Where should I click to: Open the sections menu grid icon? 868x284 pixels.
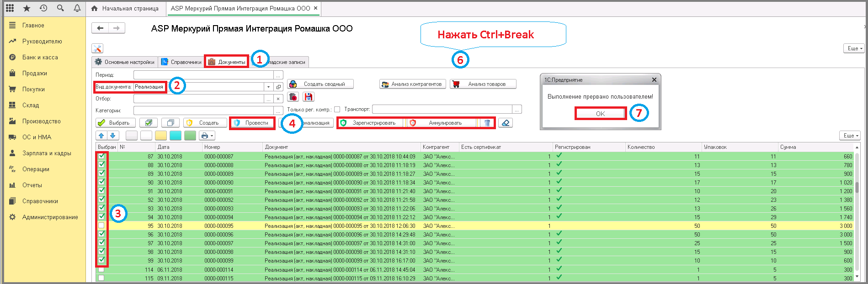tap(10, 8)
